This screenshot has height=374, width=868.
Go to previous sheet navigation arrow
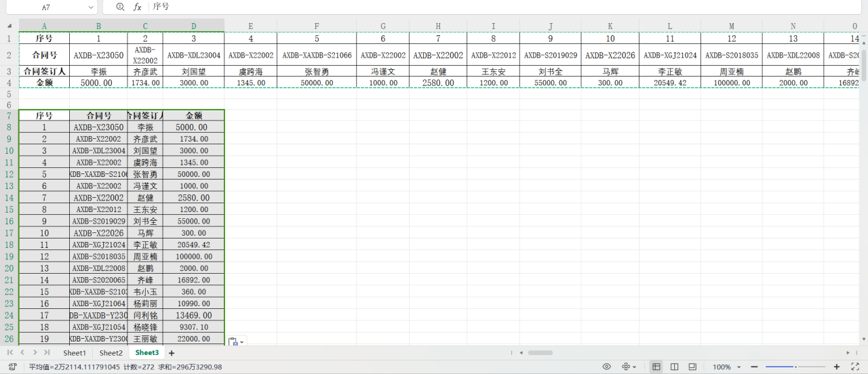point(22,353)
